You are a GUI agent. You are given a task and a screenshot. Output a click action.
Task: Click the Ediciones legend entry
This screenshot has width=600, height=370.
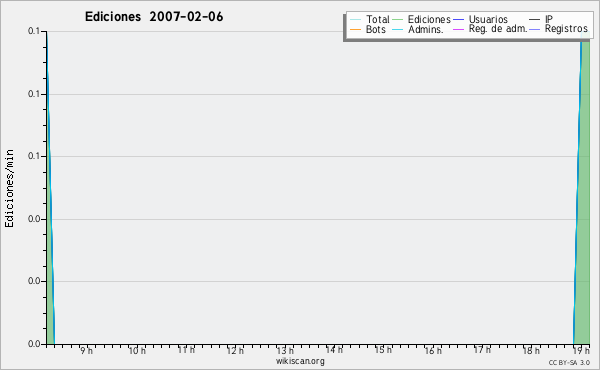pyautogui.click(x=422, y=19)
